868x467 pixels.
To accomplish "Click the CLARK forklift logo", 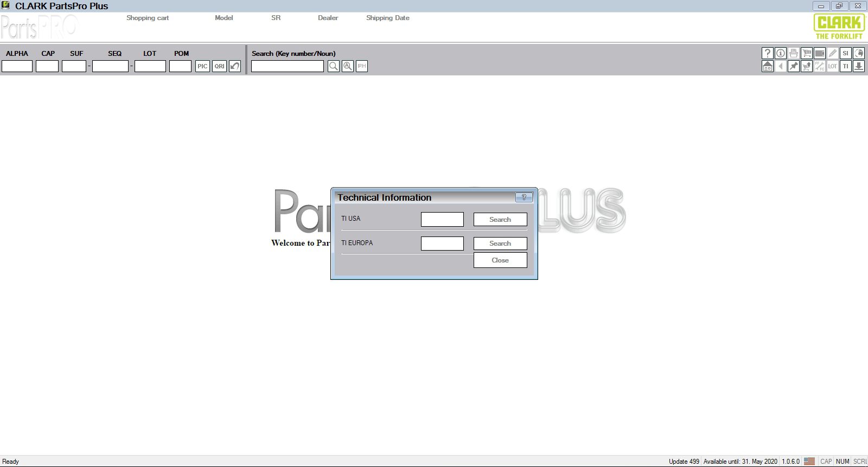I will coord(839,26).
